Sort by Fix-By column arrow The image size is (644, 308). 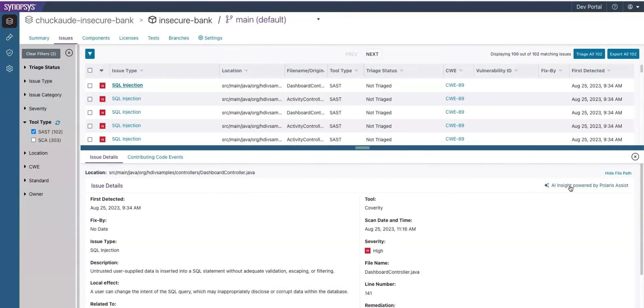[x=560, y=71]
